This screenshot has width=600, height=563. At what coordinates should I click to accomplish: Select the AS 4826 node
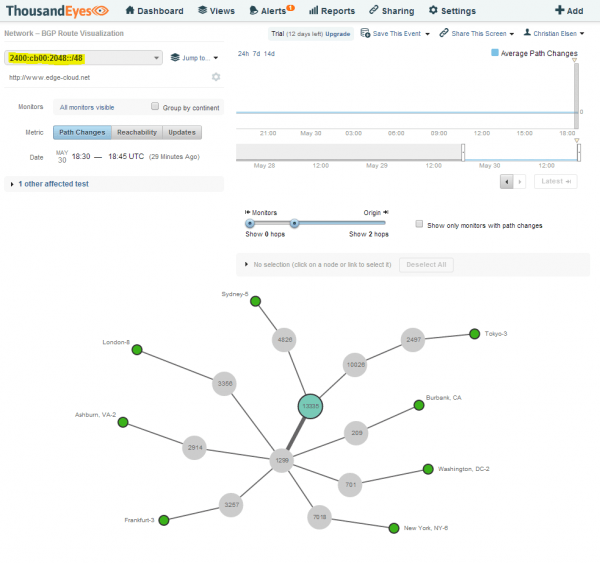click(x=284, y=339)
